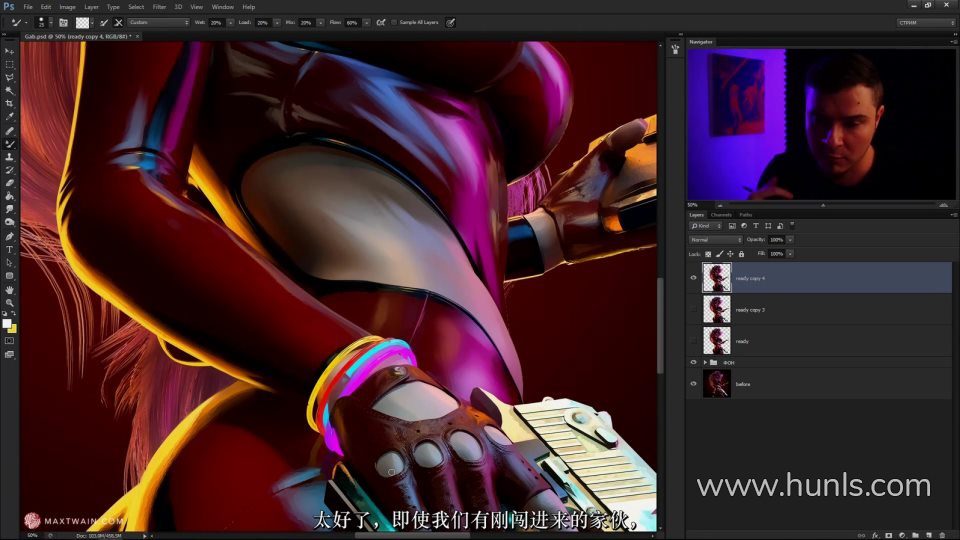The height and width of the screenshot is (540, 960).
Task: Hide the ФОН group
Action: coord(694,362)
